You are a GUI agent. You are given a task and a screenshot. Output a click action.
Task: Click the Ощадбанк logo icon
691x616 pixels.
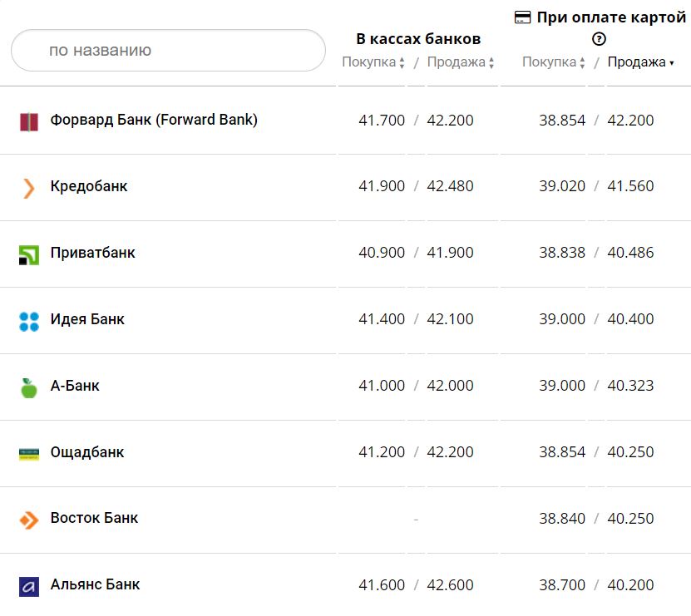[29, 454]
